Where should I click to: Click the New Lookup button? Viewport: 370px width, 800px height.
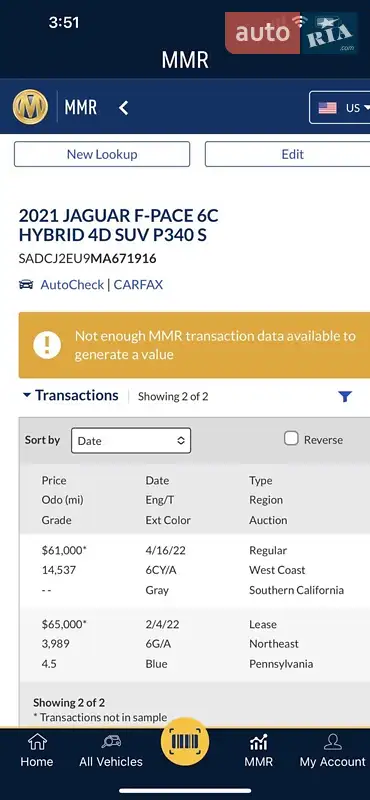[102, 154]
